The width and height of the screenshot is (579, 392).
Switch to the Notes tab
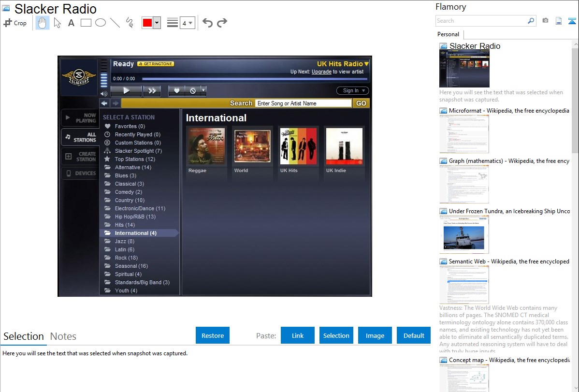[63, 336]
